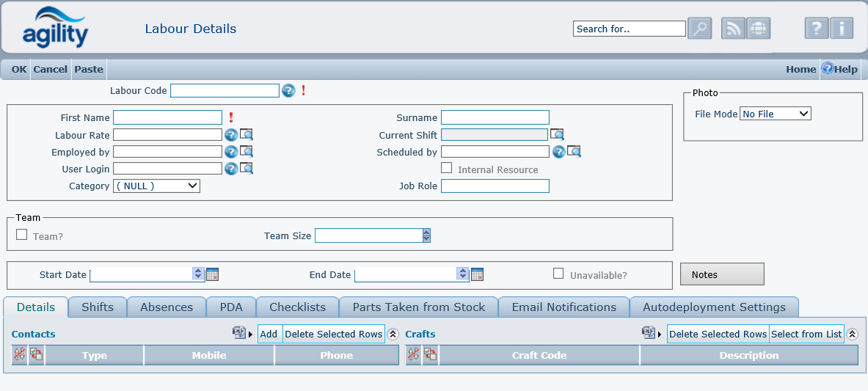Image resolution: width=868 pixels, height=391 pixels.
Task: Check the Unavailable? checkbox
Action: (558, 274)
